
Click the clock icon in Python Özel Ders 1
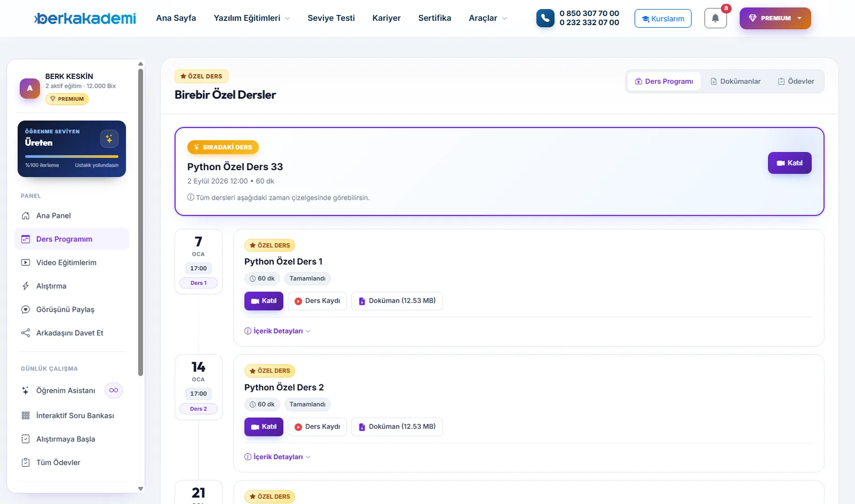(x=253, y=279)
